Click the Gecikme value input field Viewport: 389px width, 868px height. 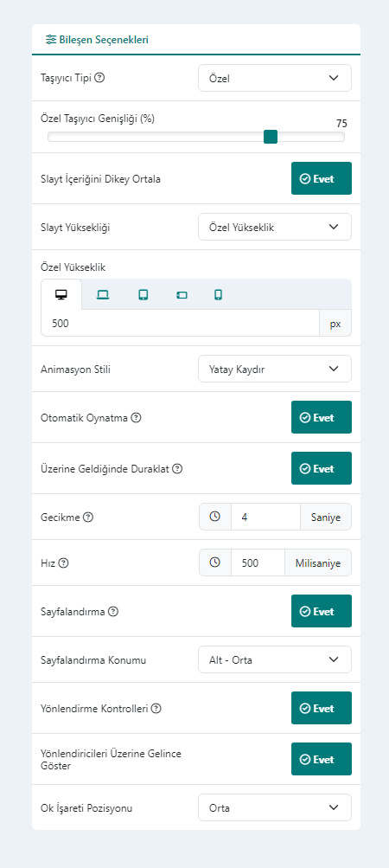(x=265, y=517)
